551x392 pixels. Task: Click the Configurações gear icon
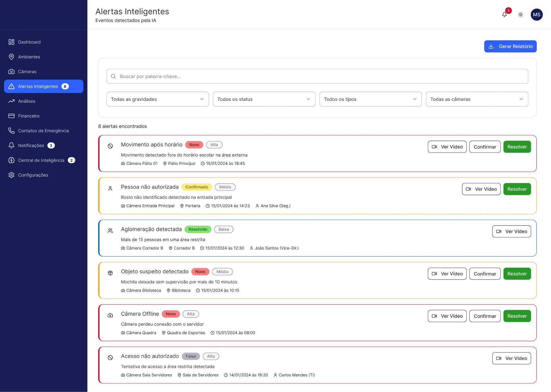(x=11, y=175)
